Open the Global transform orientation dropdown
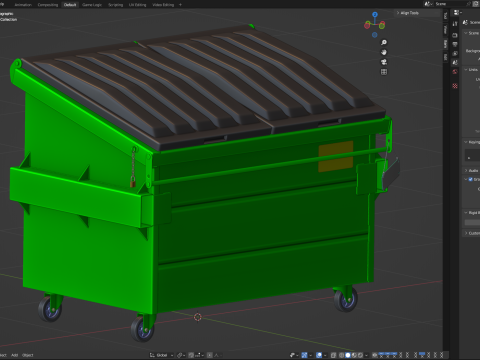 pos(161,355)
